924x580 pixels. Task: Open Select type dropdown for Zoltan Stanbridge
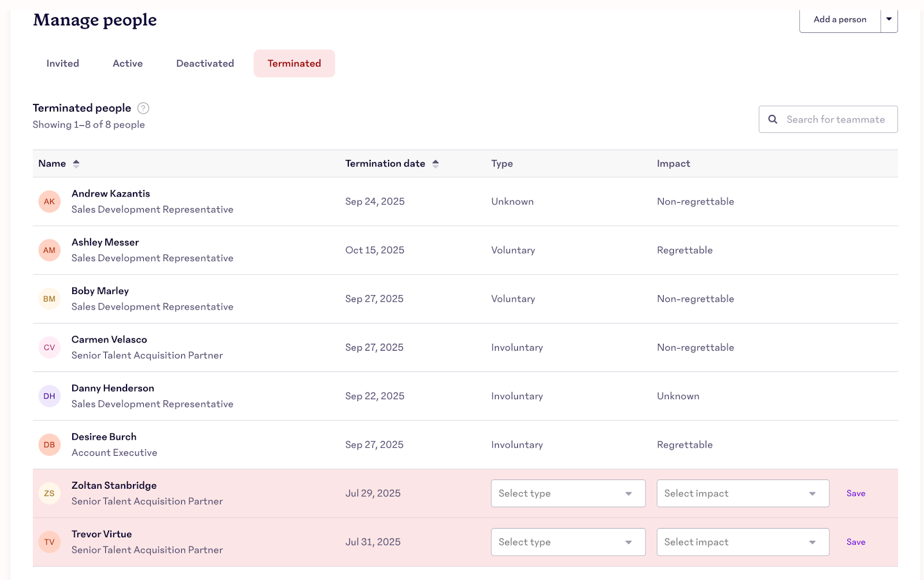pyautogui.click(x=568, y=493)
